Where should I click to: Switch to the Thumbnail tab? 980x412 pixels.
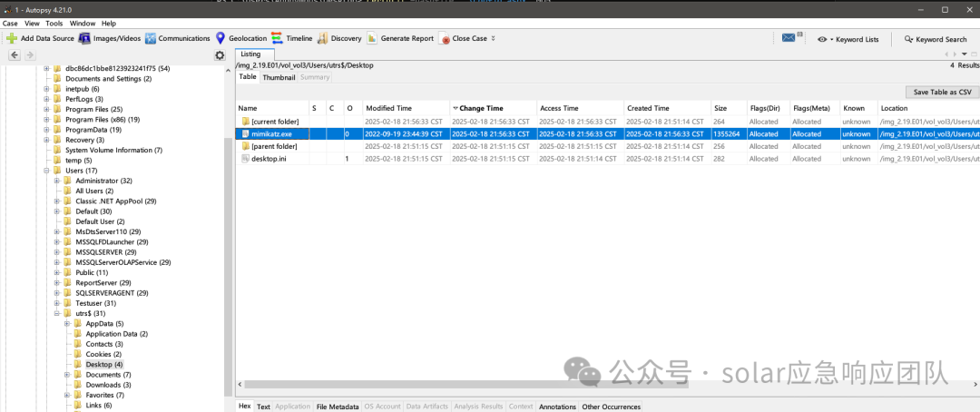[x=279, y=77]
